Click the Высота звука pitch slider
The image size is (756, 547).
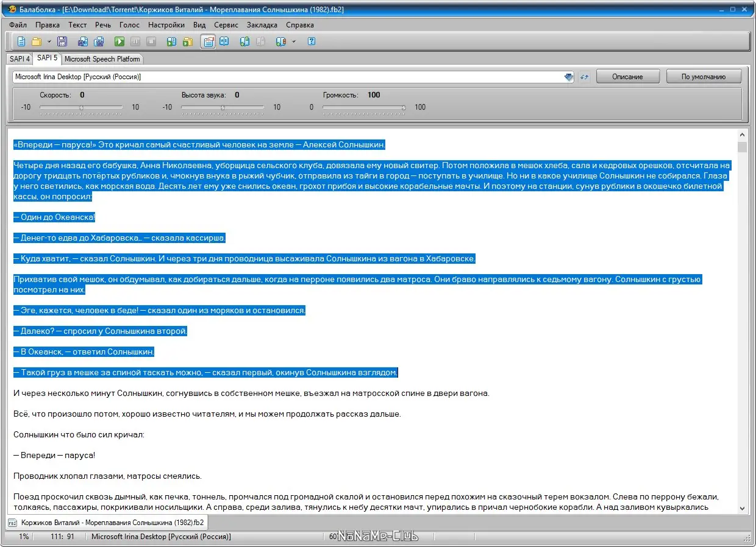[223, 108]
